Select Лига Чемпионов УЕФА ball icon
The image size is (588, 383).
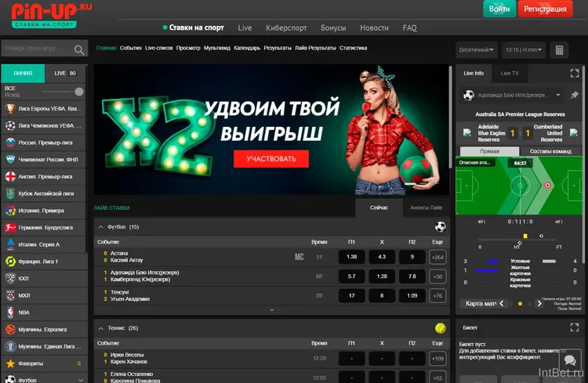click(x=10, y=125)
